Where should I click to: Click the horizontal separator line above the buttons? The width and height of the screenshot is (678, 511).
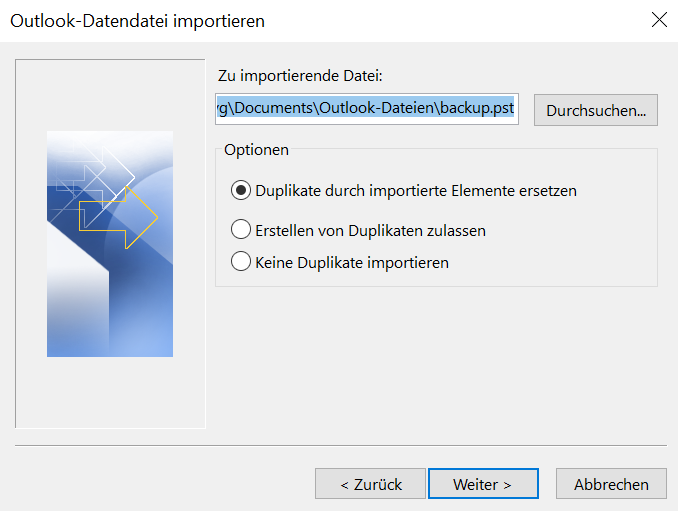[340, 445]
